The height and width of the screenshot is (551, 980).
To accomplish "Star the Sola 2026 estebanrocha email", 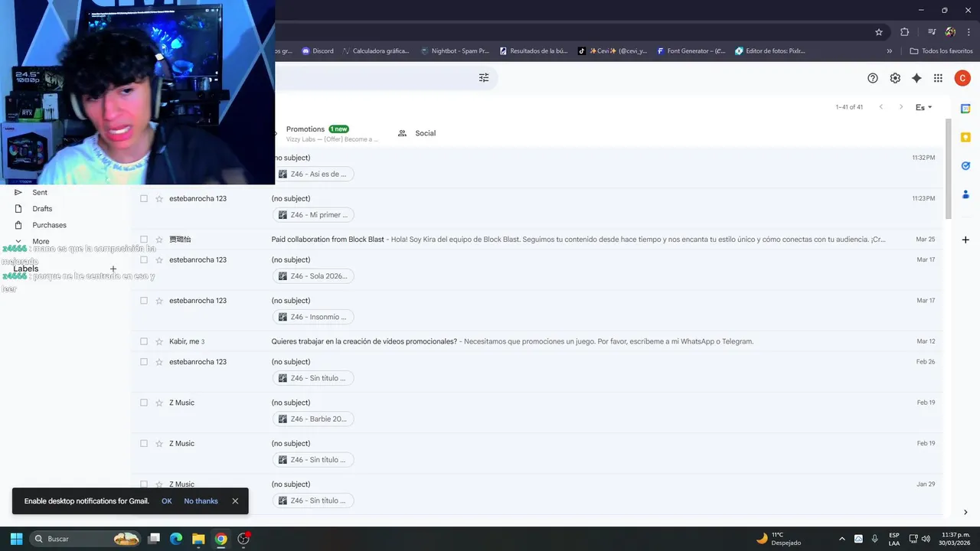I will 159,259.
